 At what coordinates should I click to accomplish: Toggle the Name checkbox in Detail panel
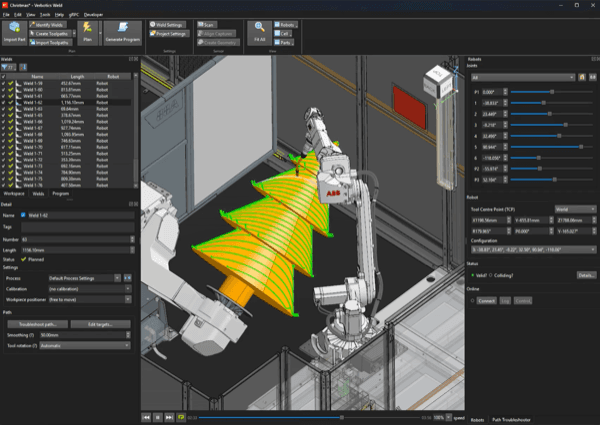[x=23, y=215]
